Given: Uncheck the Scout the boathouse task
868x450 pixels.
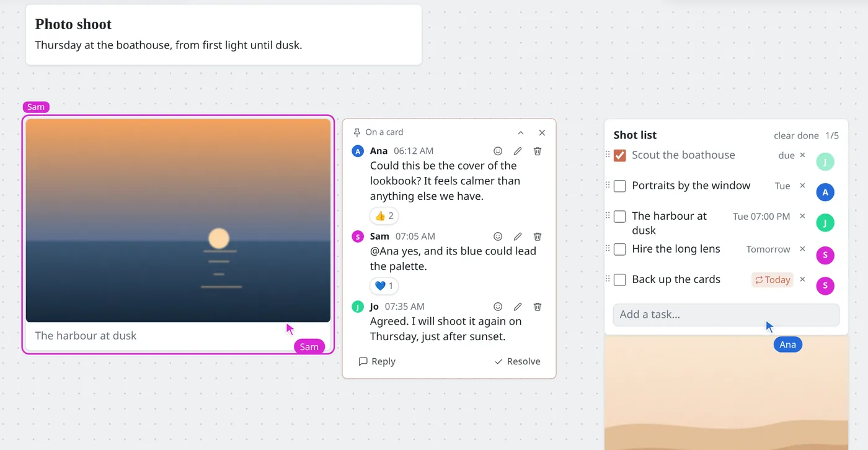Looking at the screenshot, I should 619,156.
